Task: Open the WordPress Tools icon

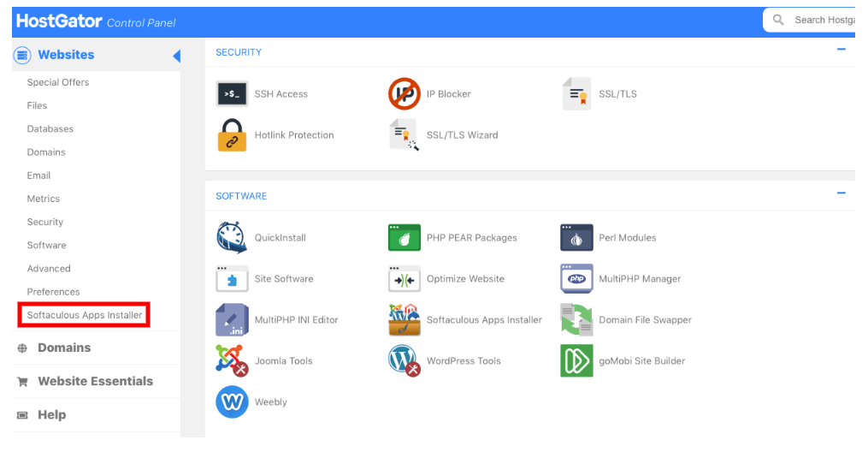Action: click(404, 360)
